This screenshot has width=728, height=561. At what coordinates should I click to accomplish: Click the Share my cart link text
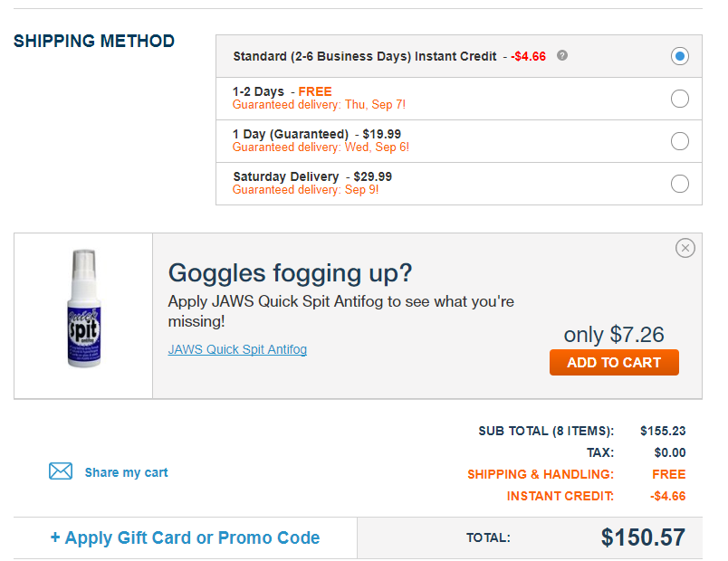click(126, 472)
